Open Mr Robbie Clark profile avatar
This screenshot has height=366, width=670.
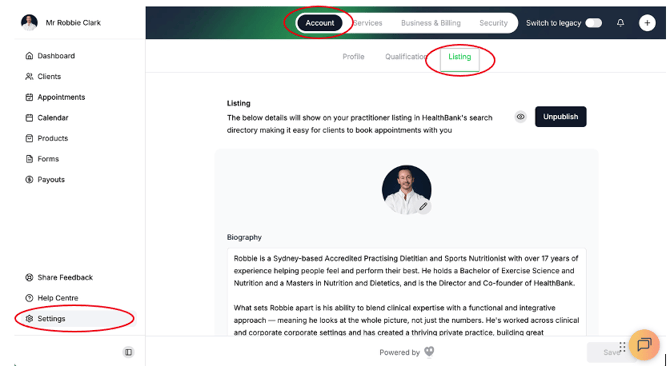[29, 23]
